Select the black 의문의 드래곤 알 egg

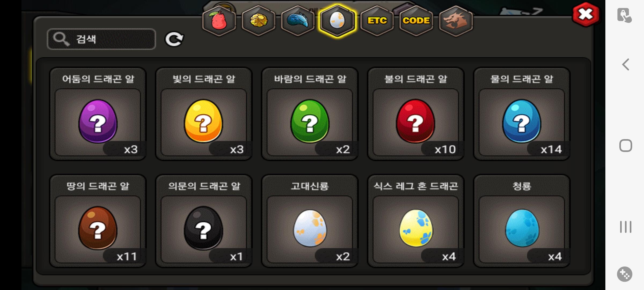click(x=204, y=221)
